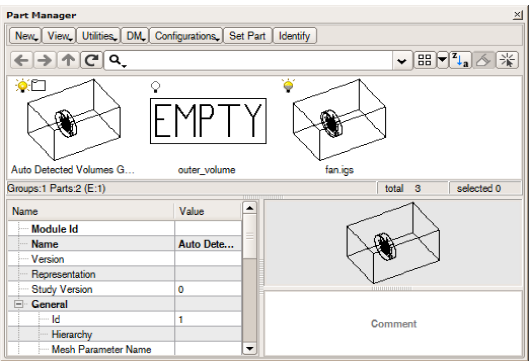Click the 'Auto Detected Volumes G...' label
This screenshot has width=531, height=361.
73,170
